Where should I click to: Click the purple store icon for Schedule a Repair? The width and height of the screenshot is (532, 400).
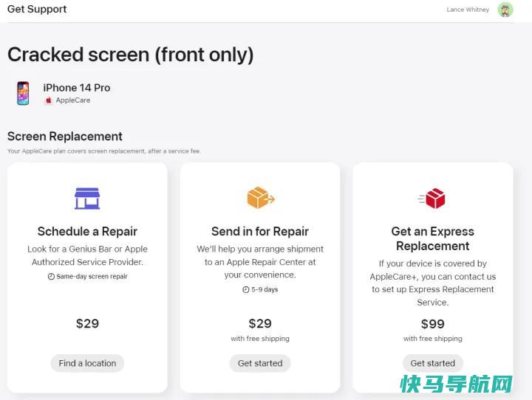[87, 199]
